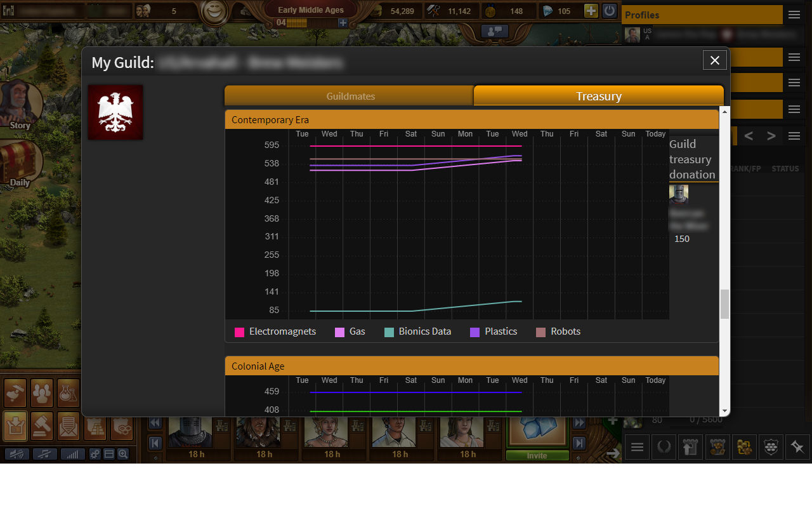This screenshot has height=508, width=812.
Task: Switch to the Treasury tab
Action: pos(599,96)
